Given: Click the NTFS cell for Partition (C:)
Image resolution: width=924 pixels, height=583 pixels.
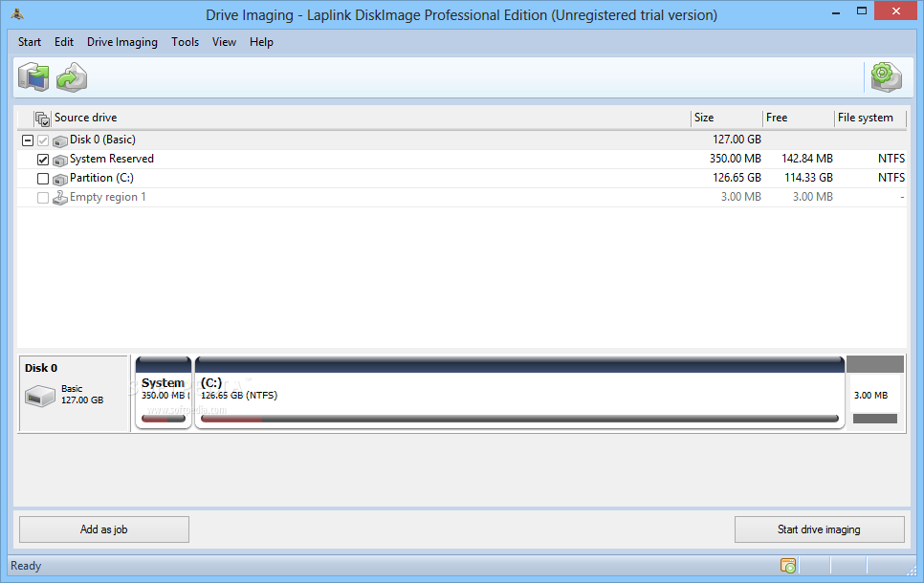Looking at the screenshot, I should pyautogui.click(x=891, y=177).
